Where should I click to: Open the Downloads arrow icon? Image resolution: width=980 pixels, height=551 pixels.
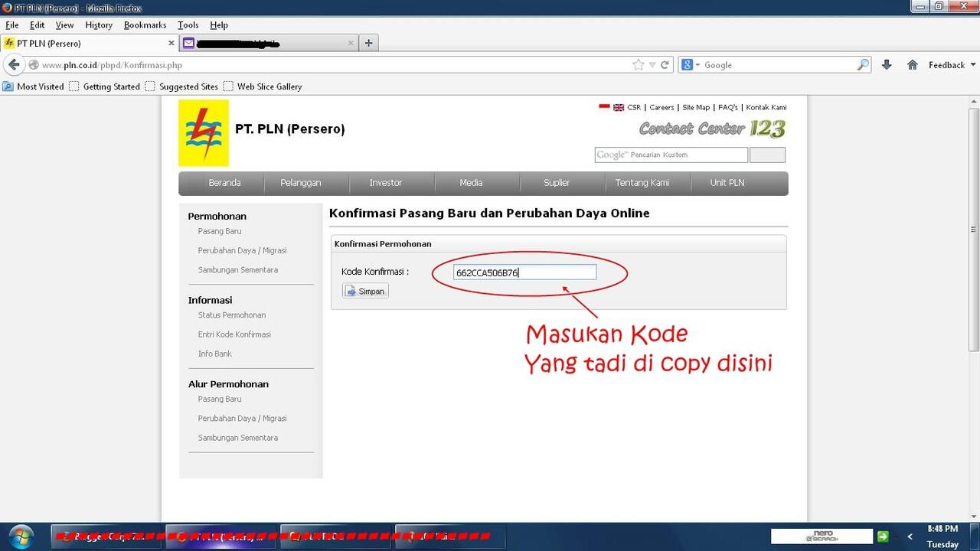(887, 65)
